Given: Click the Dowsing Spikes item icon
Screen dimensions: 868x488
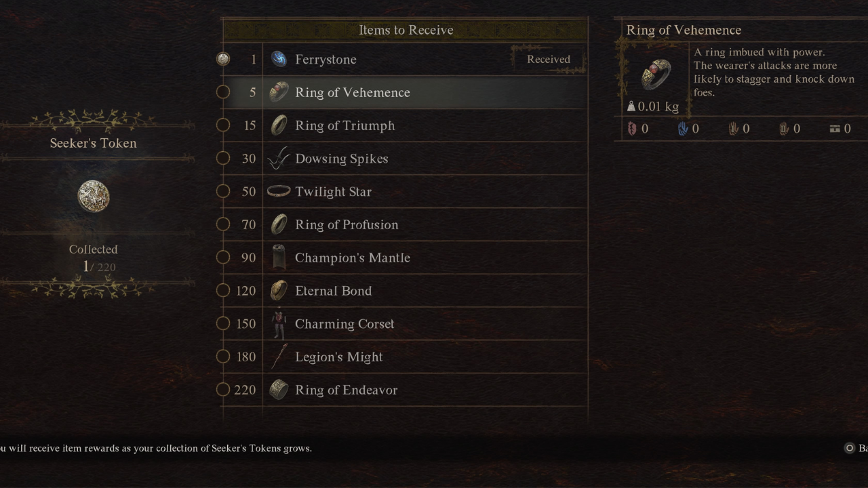Looking at the screenshot, I should pyautogui.click(x=279, y=159).
